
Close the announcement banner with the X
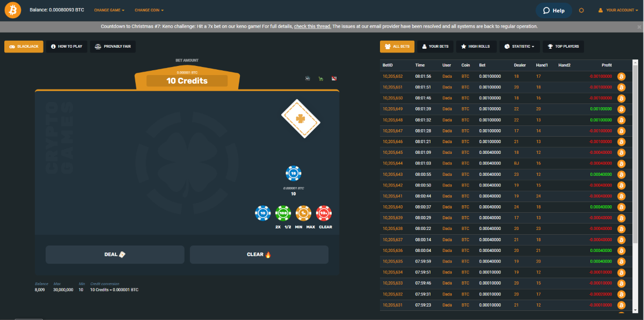click(639, 26)
